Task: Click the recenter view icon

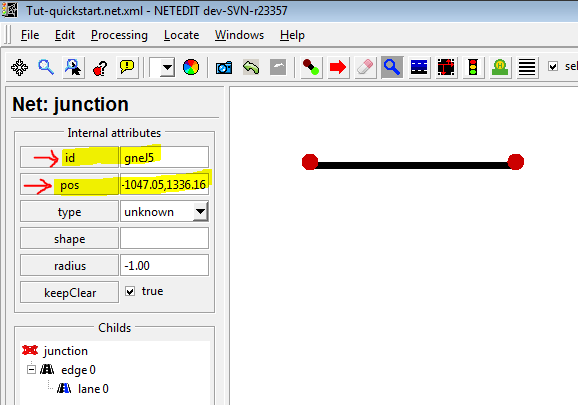Action: pos(20,67)
